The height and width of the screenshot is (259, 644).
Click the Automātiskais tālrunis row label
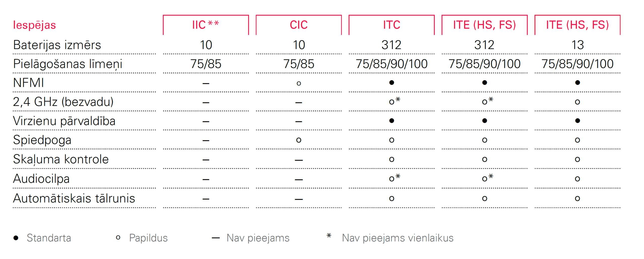pos(74,198)
